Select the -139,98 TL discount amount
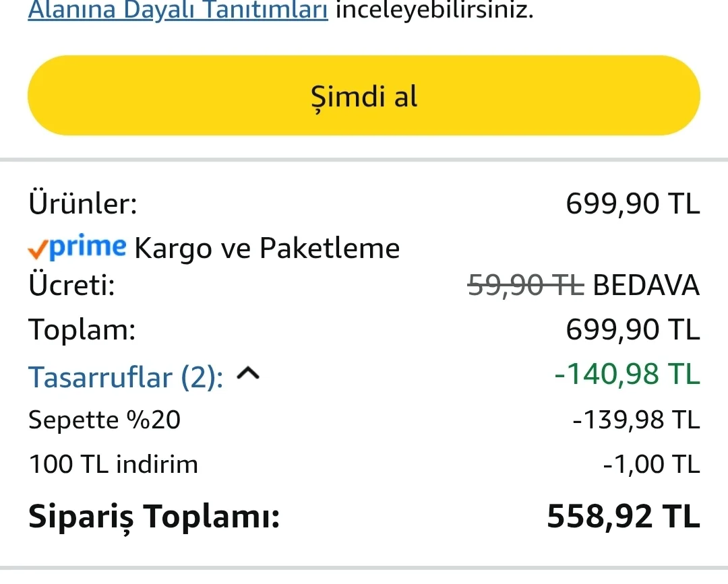 [x=636, y=420]
